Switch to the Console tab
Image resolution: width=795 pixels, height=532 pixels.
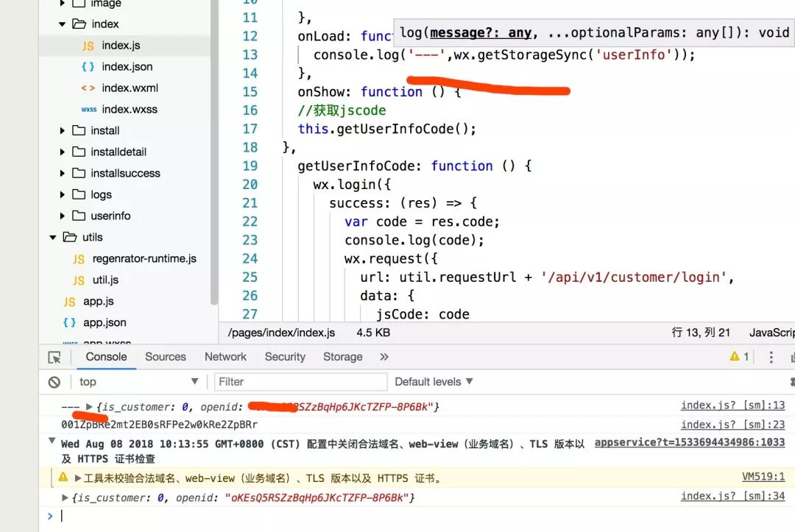tap(106, 357)
